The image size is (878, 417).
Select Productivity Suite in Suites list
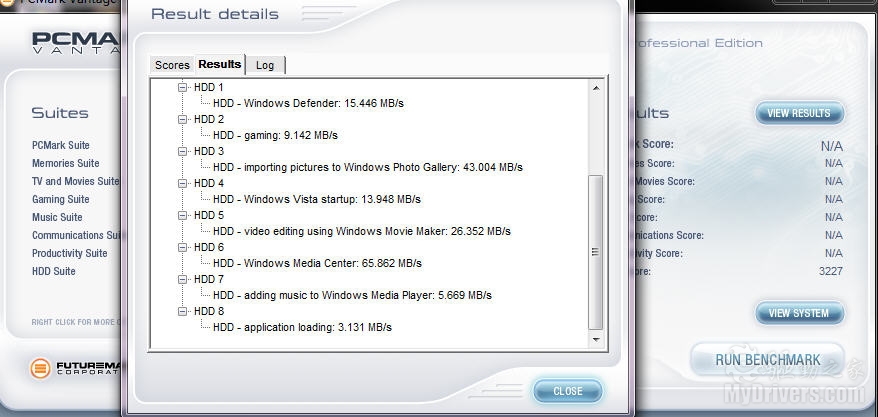point(69,253)
